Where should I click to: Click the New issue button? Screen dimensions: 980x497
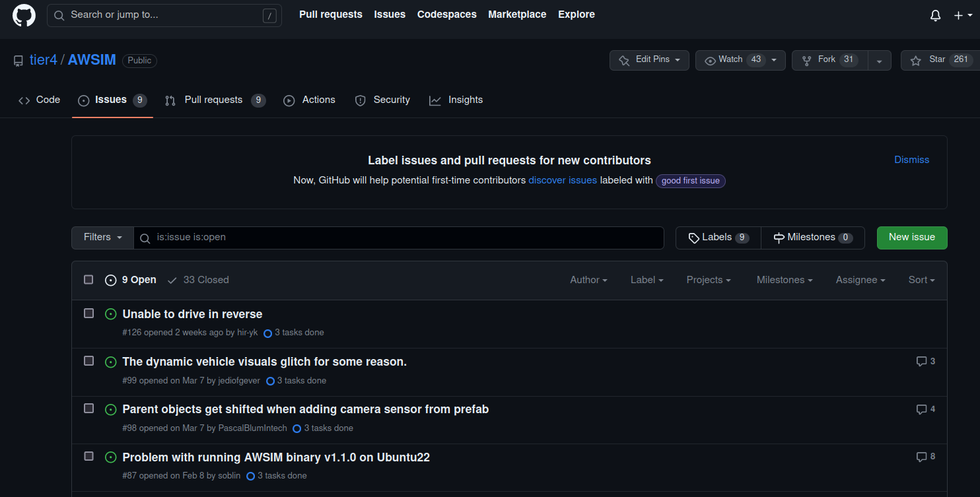pyautogui.click(x=912, y=238)
